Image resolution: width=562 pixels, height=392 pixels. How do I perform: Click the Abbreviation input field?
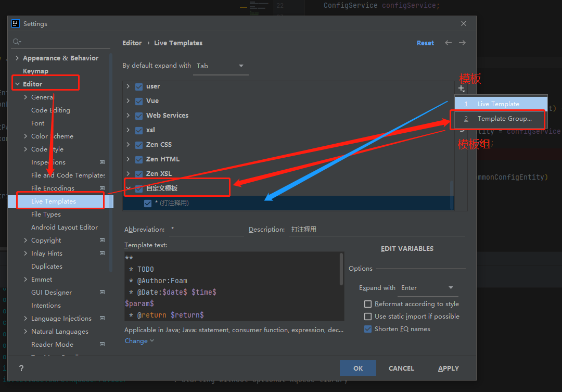point(206,230)
